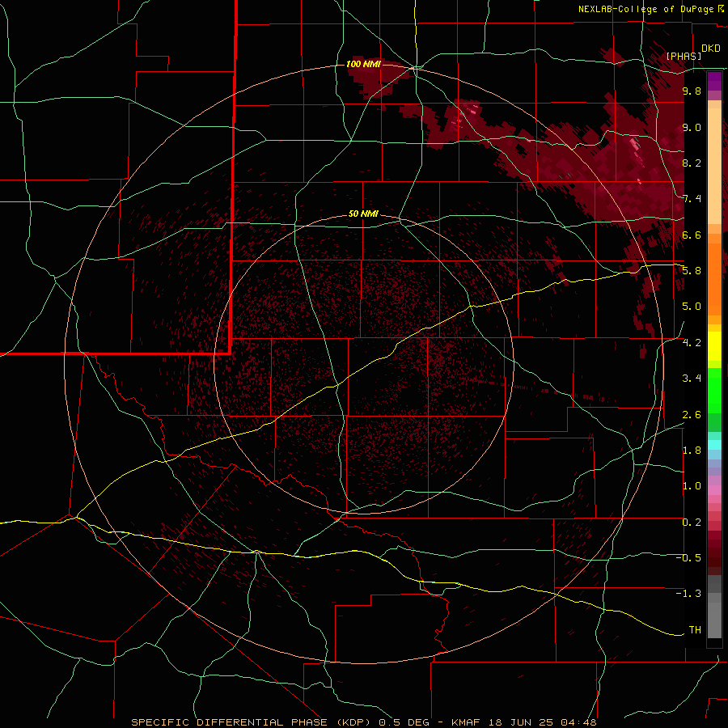The width and height of the screenshot is (728, 728).
Task: Select the -1.3 scale value
Action: pyautogui.click(x=688, y=594)
